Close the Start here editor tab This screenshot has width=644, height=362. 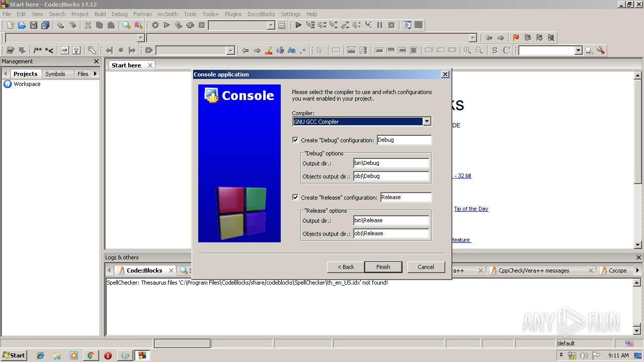[150, 65]
